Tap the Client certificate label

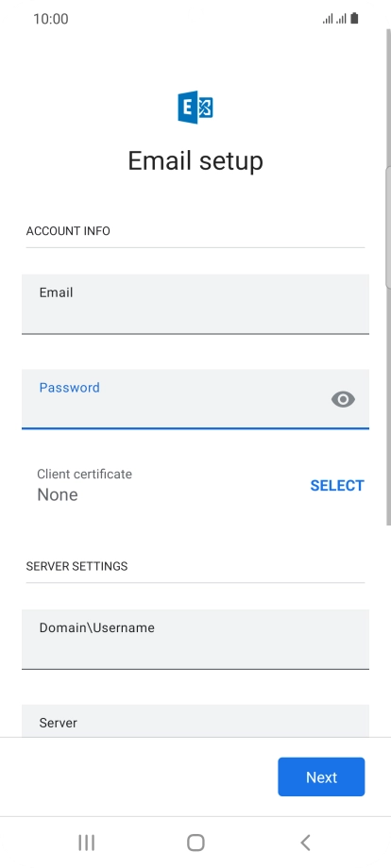85,474
